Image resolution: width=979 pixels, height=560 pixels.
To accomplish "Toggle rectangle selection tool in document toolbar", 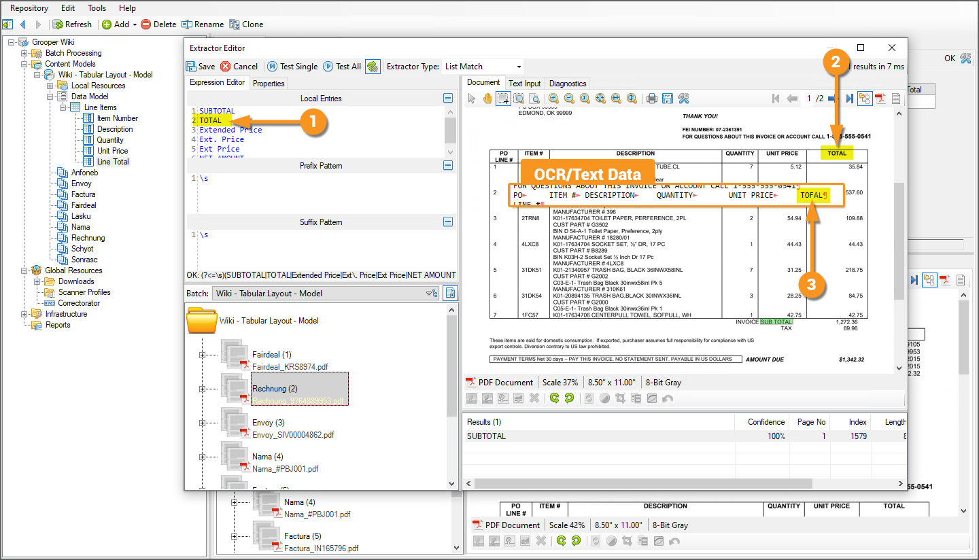I will (x=503, y=99).
